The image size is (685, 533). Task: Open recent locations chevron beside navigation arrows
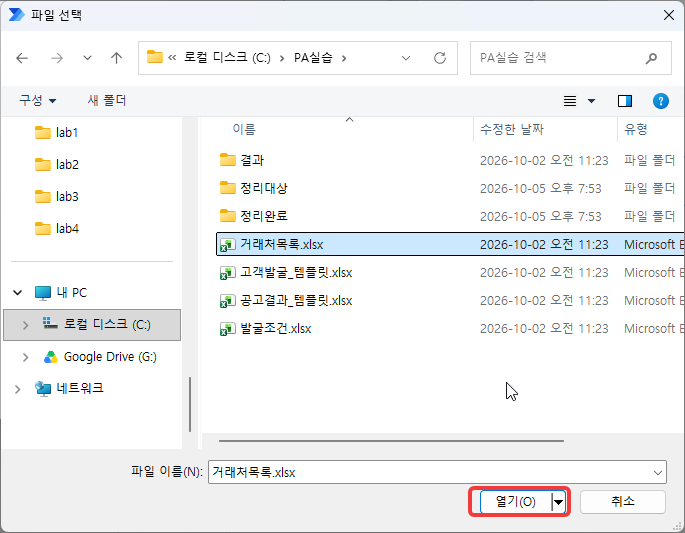pos(87,58)
